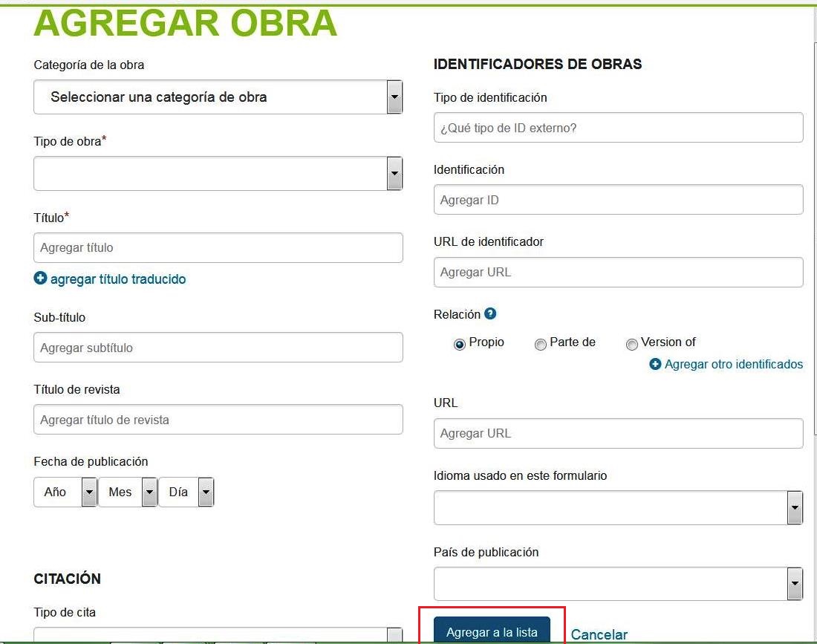
Task: Open the Categoría de la obra dropdown
Action: point(218,97)
